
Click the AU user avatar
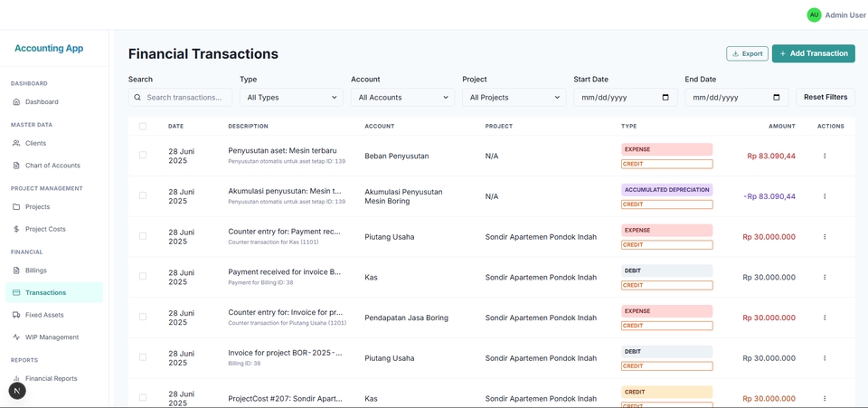coord(814,15)
